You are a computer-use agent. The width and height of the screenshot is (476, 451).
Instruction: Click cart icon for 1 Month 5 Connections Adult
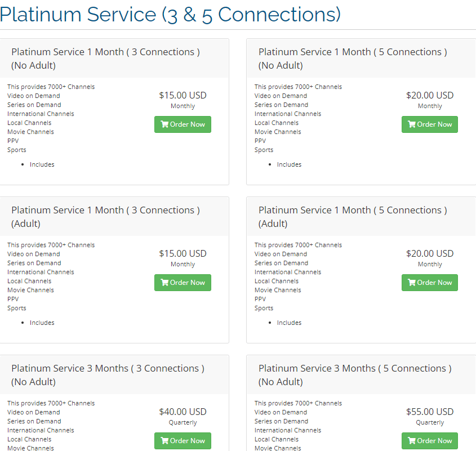click(412, 283)
